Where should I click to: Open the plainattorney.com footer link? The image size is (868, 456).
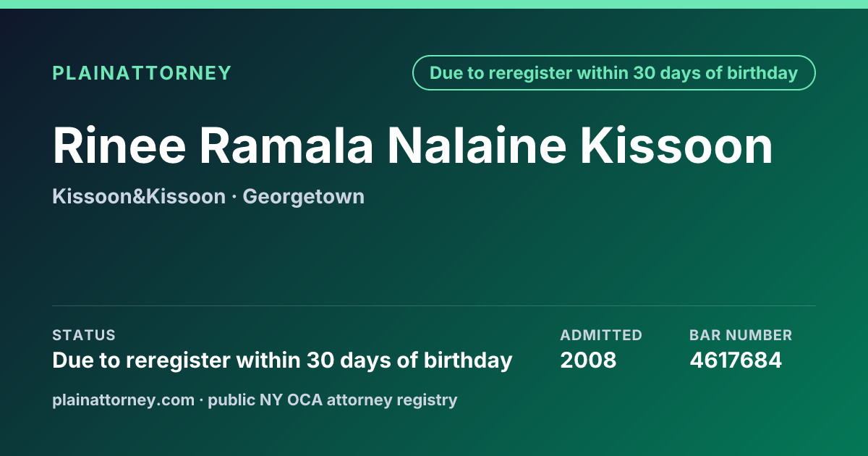[x=124, y=400]
